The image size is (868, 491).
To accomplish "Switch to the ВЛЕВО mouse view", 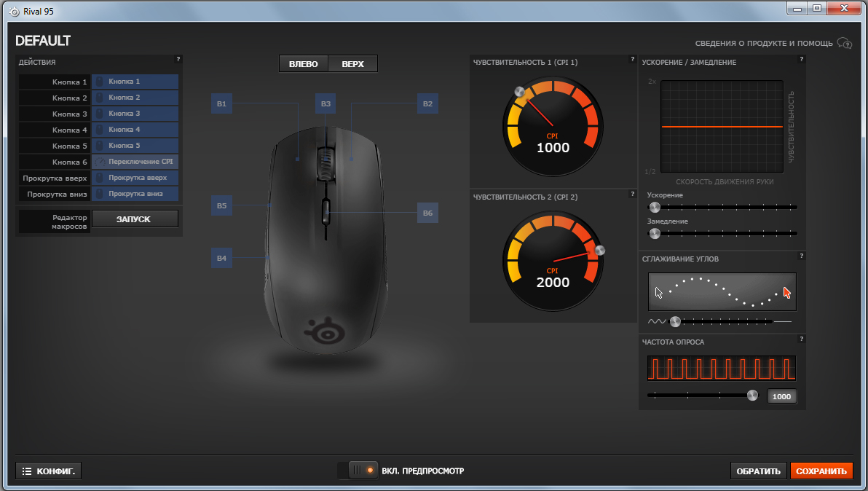I will 304,63.
